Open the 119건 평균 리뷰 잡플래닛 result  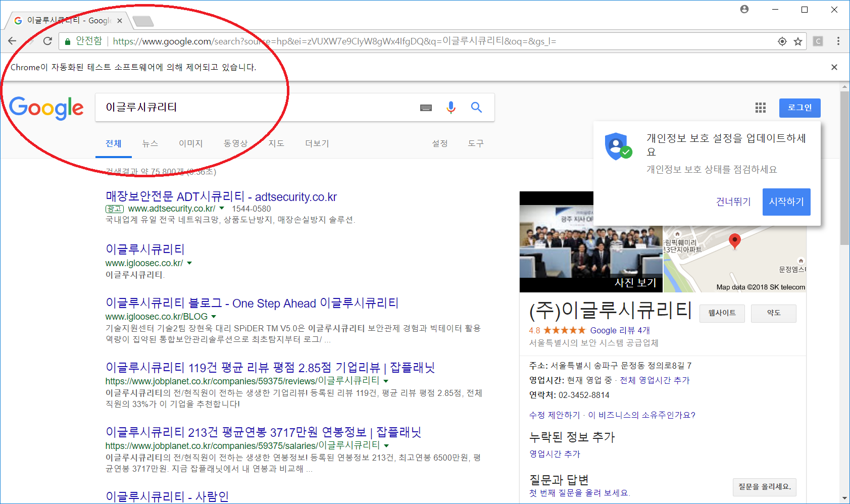click(270, 368)
